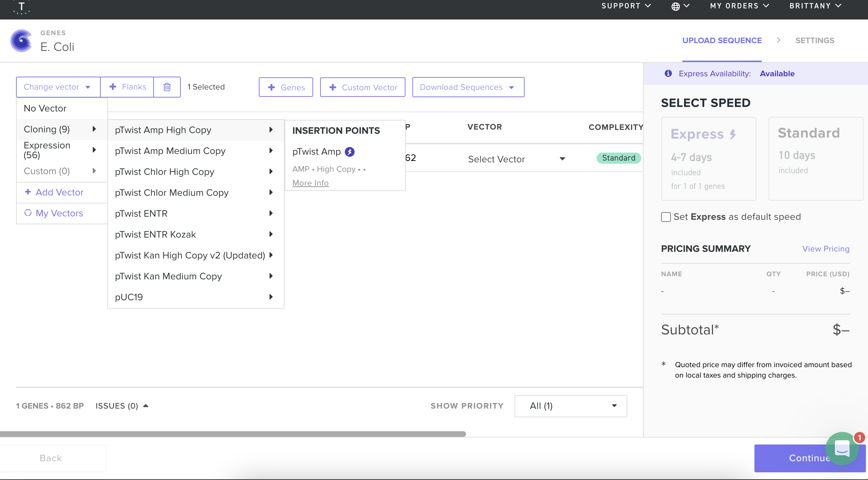Click the globe language icon

[675, 6]
